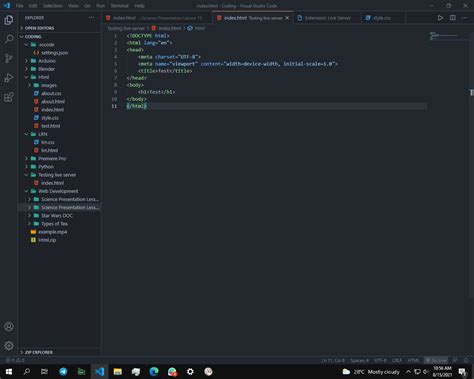Image resolution: width=474 pixels, height=379 pixels.
Task: Open Windows Settings gear in taskbar
Action: coord(190,371)
